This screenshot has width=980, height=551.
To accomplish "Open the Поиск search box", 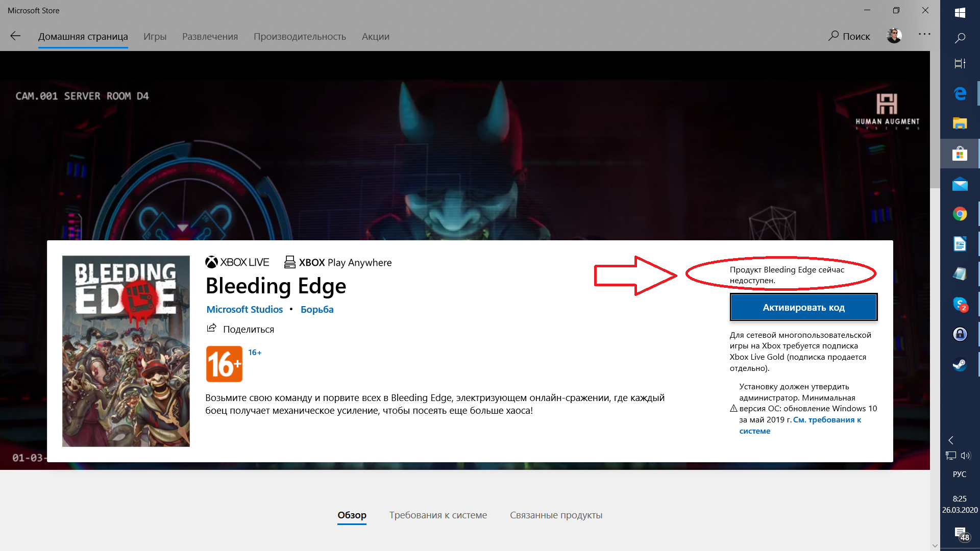I will 849,36.
